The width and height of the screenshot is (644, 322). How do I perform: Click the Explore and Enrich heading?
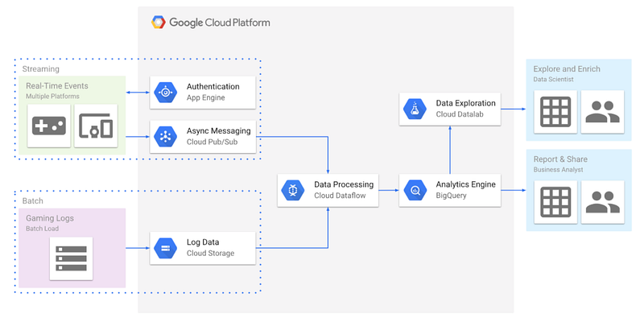567,69
